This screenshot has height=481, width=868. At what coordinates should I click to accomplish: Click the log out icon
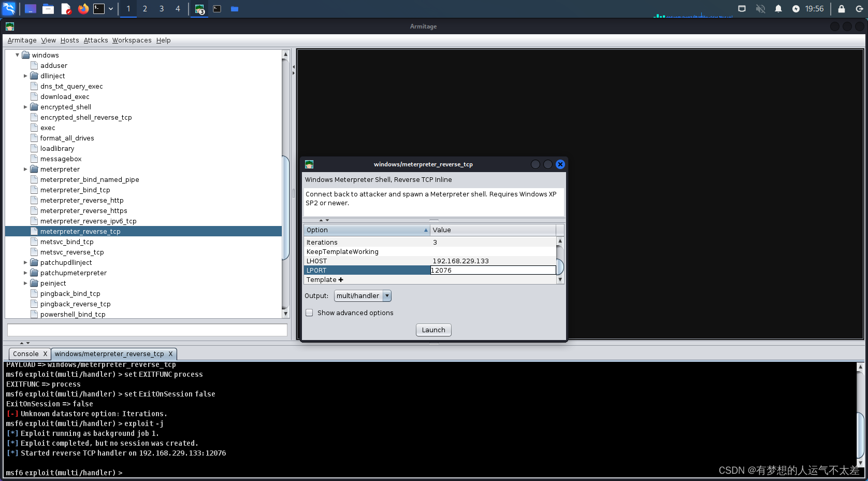pyautogui.click(x=859, y=9)
